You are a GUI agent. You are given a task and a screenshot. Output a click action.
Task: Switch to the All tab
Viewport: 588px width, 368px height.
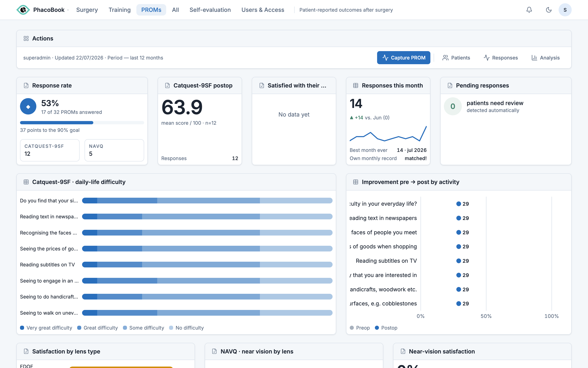[x=175, y=10]
